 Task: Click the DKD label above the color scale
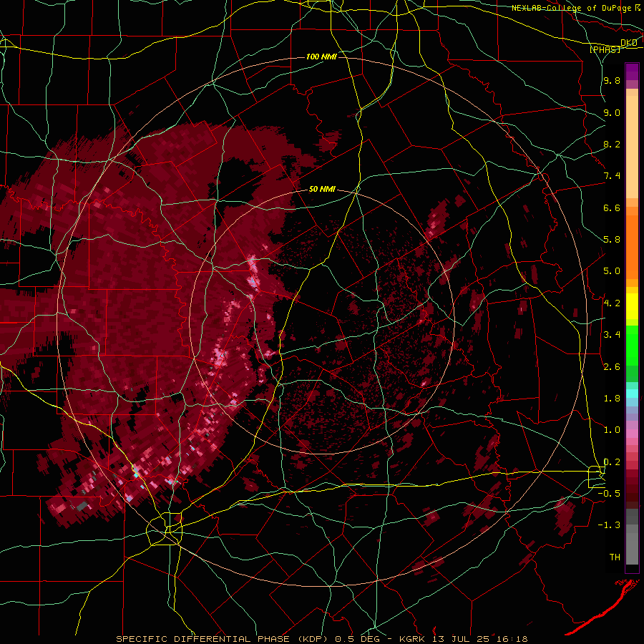click(x=629, y=43)
